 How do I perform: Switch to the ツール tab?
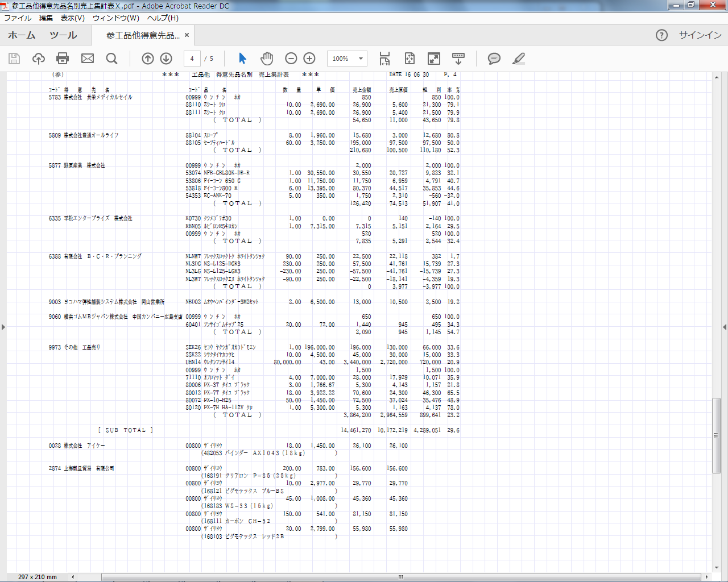coord(63,35)
